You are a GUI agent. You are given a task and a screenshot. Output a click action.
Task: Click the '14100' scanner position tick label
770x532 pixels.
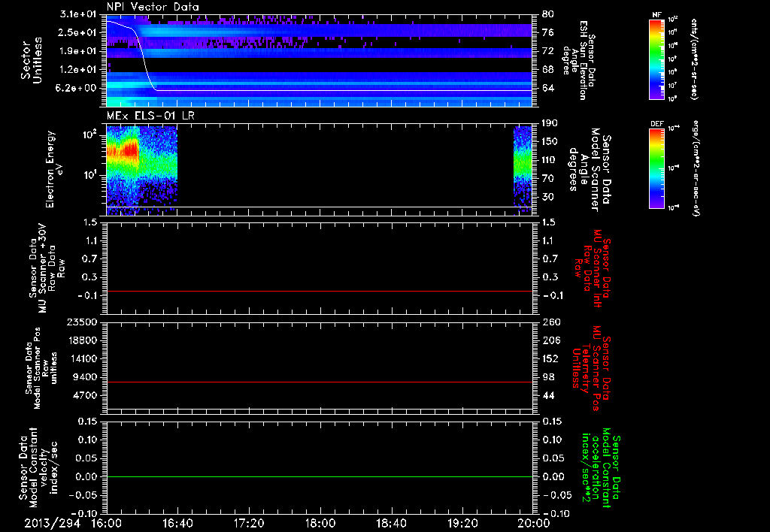82,358
